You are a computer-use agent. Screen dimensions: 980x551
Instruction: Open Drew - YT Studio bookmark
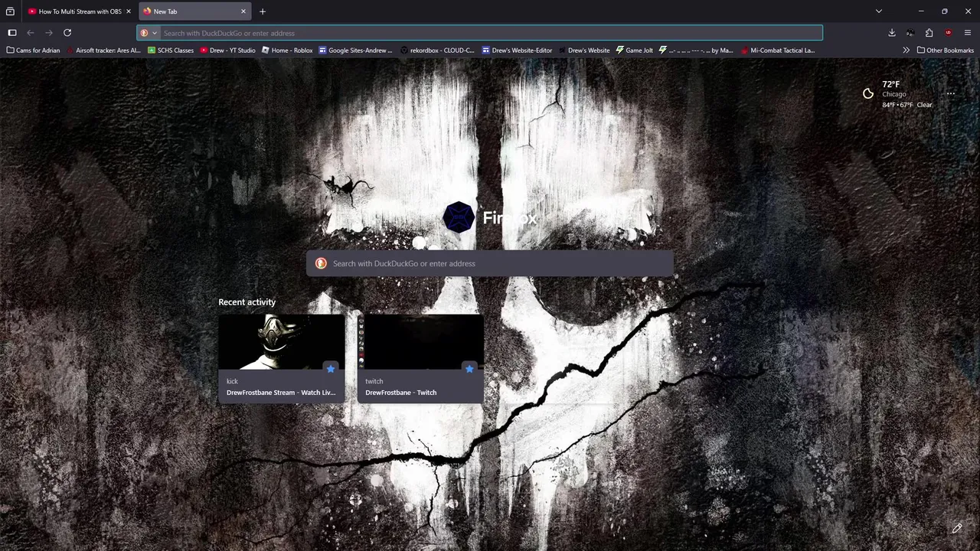point(227,51)
